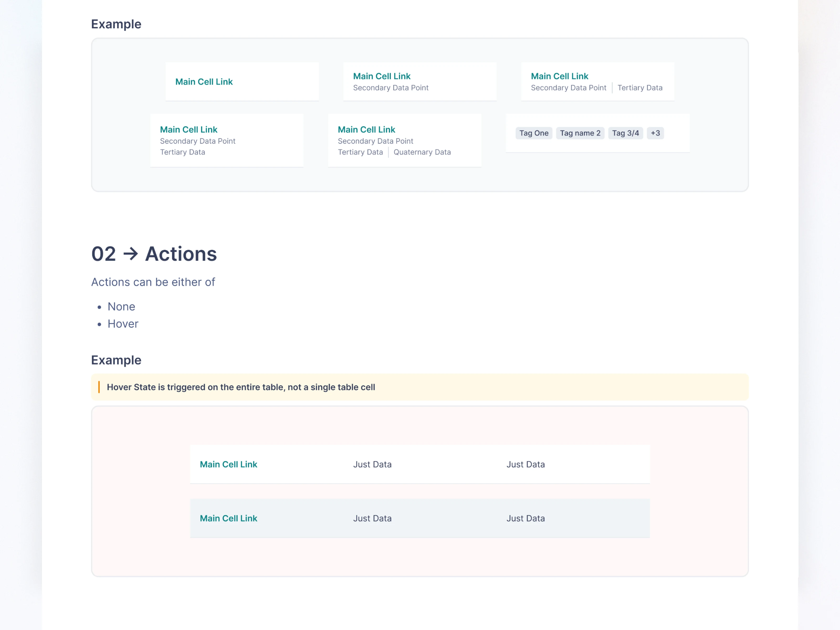Open Main Cell Link above lone Secondary Data Point
Screen dimensions: 840x630
[382, 76]
